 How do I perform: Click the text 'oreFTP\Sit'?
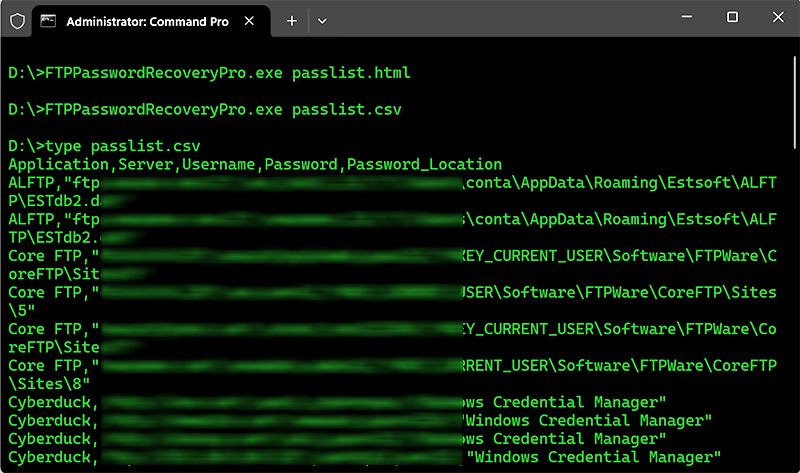click(x=54, y=275)
